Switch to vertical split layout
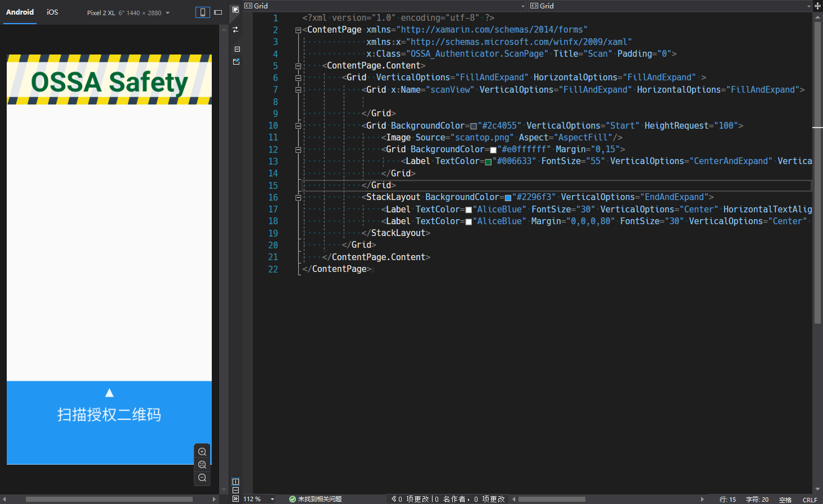The image size is (823, 504). pyautogui.click(x=236, y=482)
